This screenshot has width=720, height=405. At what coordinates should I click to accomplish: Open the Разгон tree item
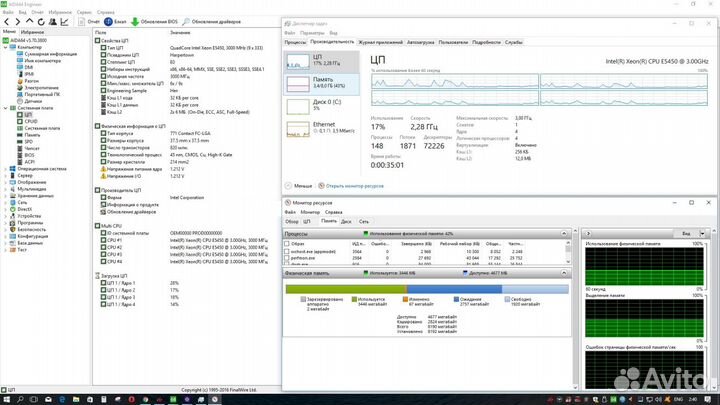point(28,81)
